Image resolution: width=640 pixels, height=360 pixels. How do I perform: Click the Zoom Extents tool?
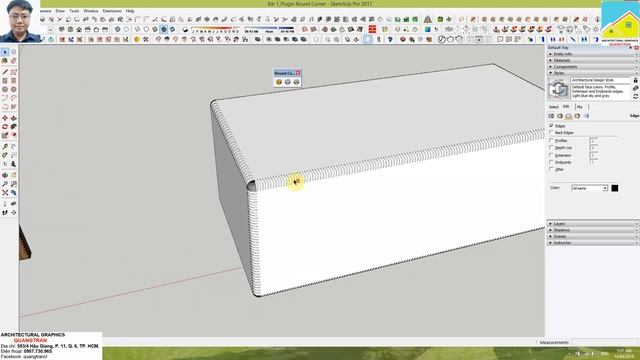tap(5, 193)
